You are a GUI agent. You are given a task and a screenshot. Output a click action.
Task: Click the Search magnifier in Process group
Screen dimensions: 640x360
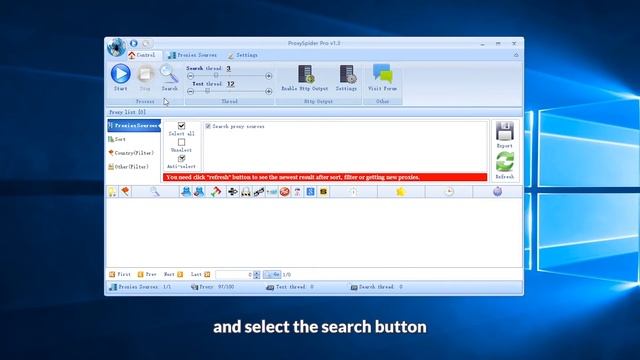[169, 78]
